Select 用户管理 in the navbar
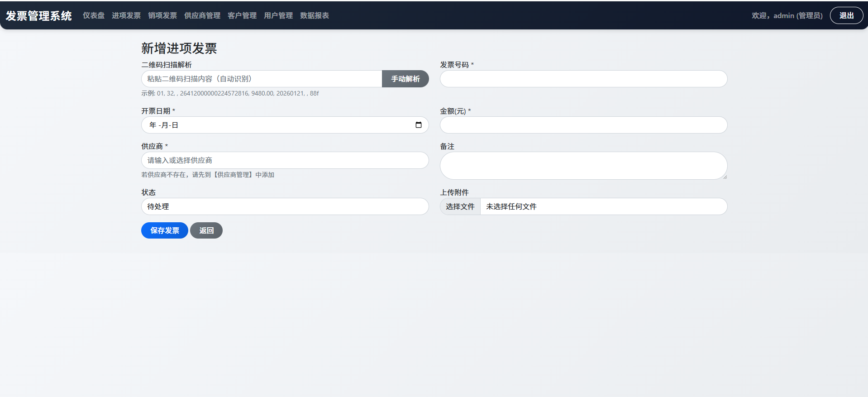Image resolution: width=868 pixels, height=397 pixels. 278,15
